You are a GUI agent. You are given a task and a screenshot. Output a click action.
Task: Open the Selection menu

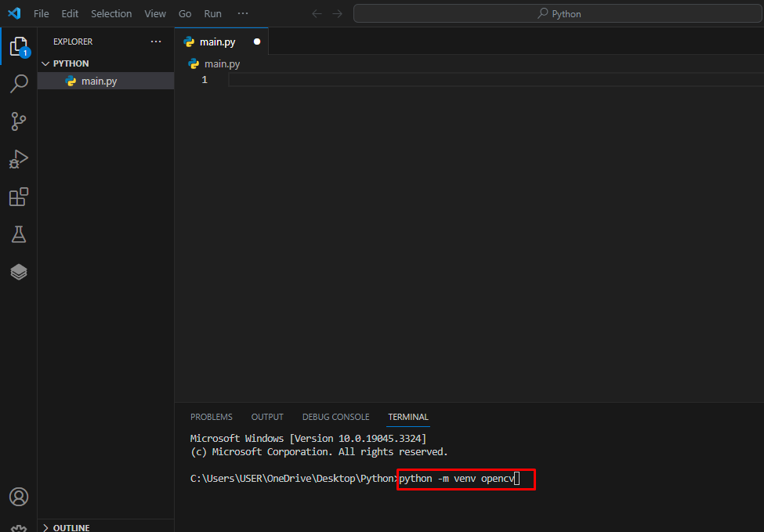[x=111, y=13]
